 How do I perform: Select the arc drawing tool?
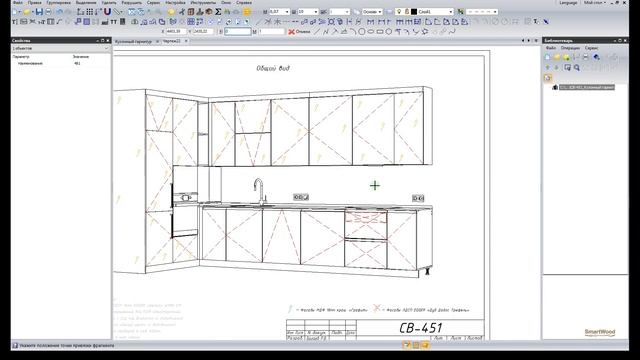click(353, 31)
